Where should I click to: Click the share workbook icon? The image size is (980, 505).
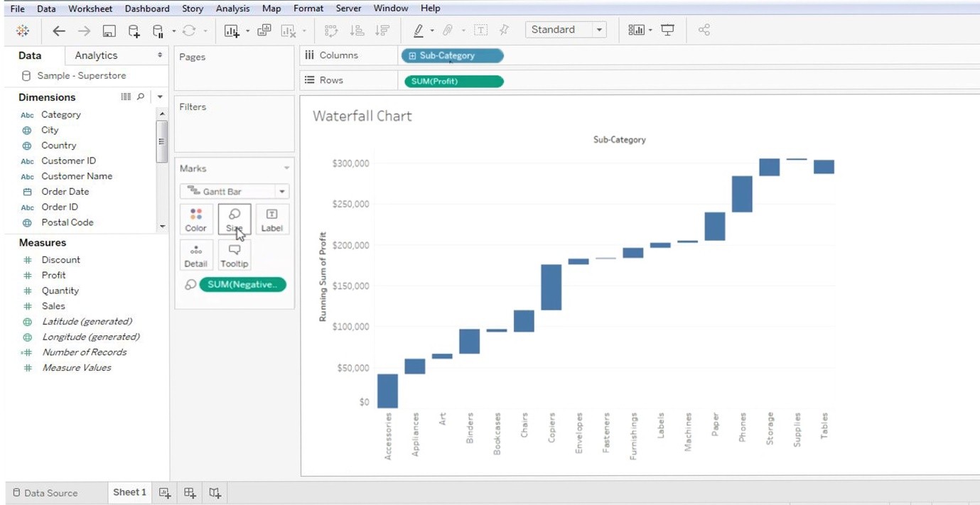704,30
